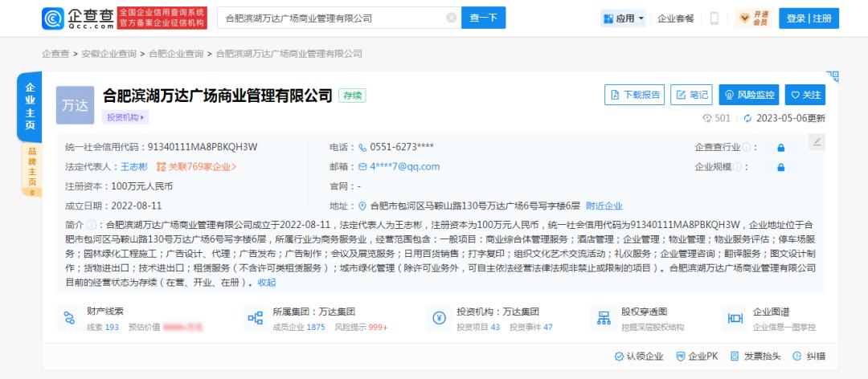Open 投资事件 47 count
This screenshot has width=868, height=379.
(x=531, y=327)
